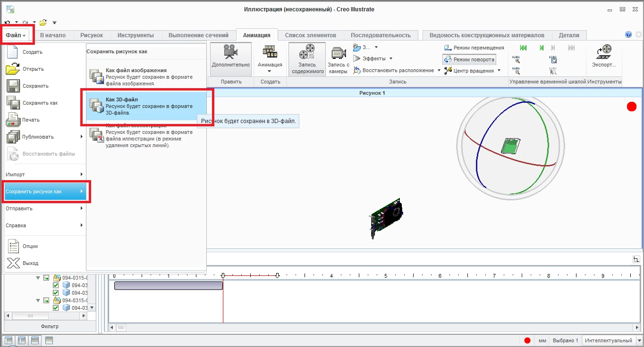Click the gray animation bar on timeline

click(168, 286)
